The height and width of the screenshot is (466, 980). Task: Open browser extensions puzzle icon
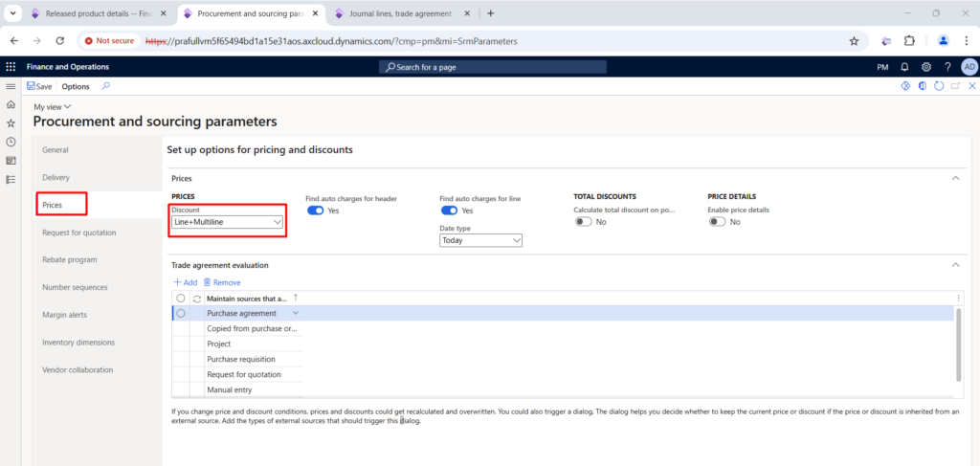(909, 40)
